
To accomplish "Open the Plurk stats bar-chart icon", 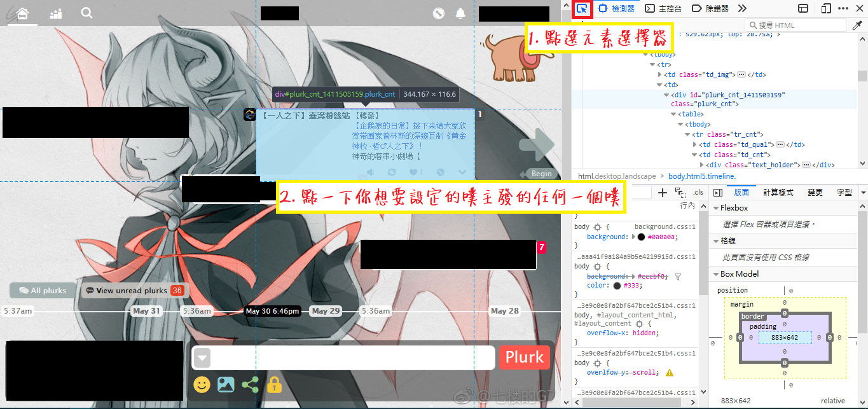I will (56, 13).
